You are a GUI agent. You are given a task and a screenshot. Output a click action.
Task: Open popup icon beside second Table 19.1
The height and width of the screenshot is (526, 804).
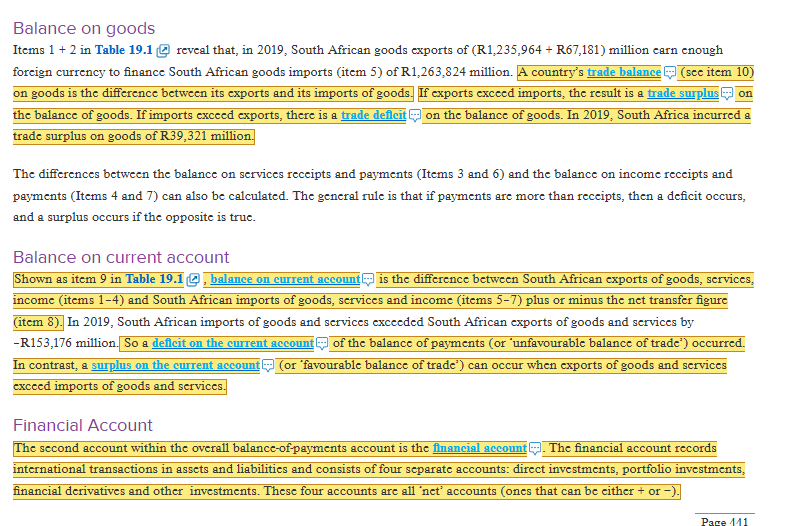193,279
